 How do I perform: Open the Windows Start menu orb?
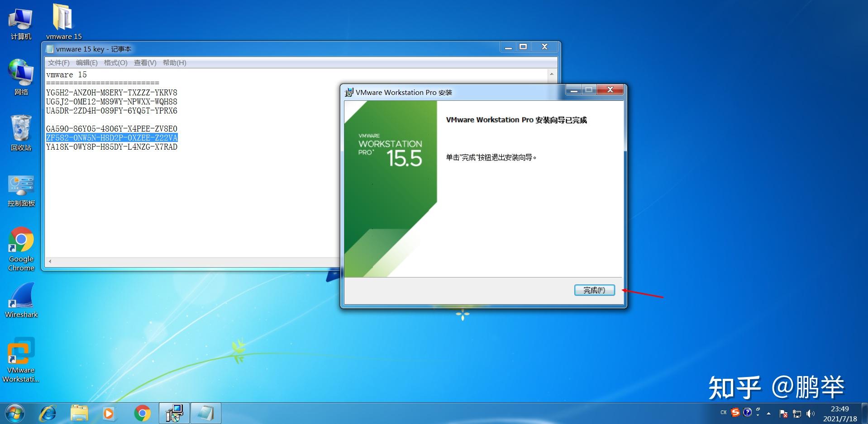coord(15,413)
